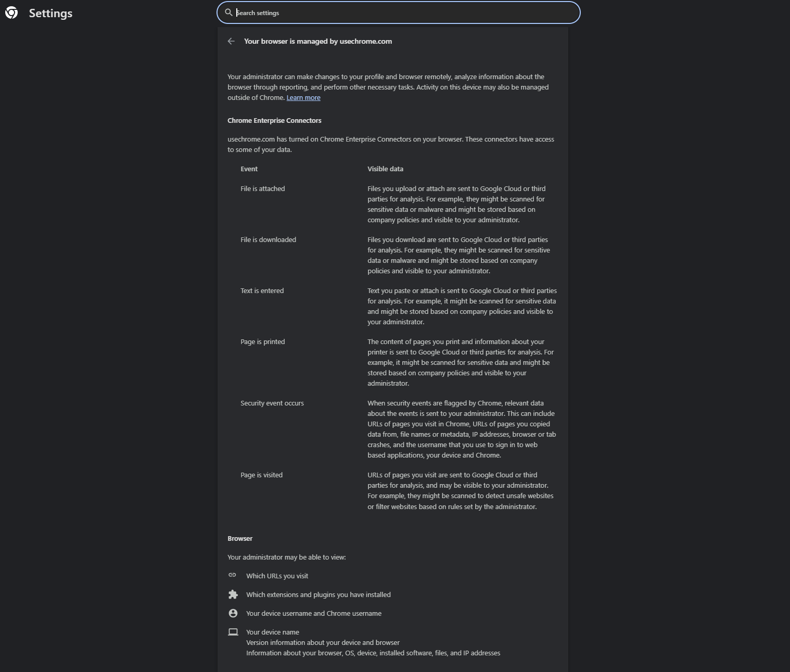Select the File is attached event row
Viewport: 790px width, 672px height.
click(x=263, y=189)
